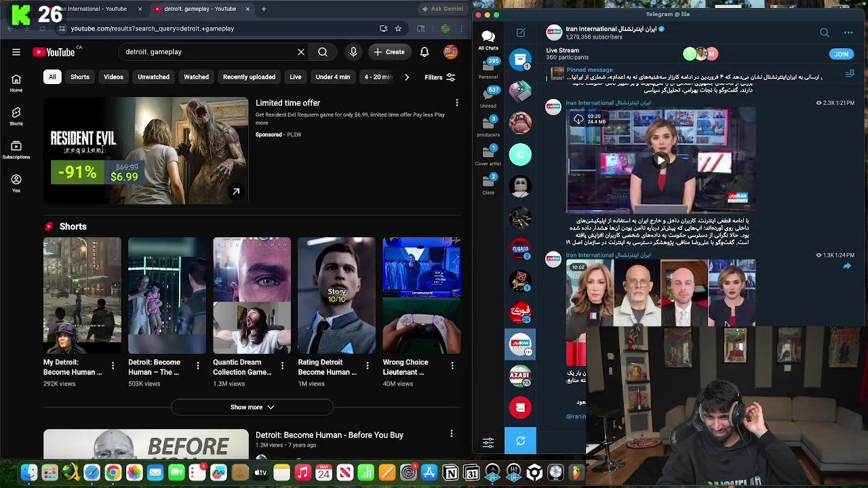Play the 03:20 Telegram news video
Viewport: 868px width, 488px height.
(x=660, y=161)
